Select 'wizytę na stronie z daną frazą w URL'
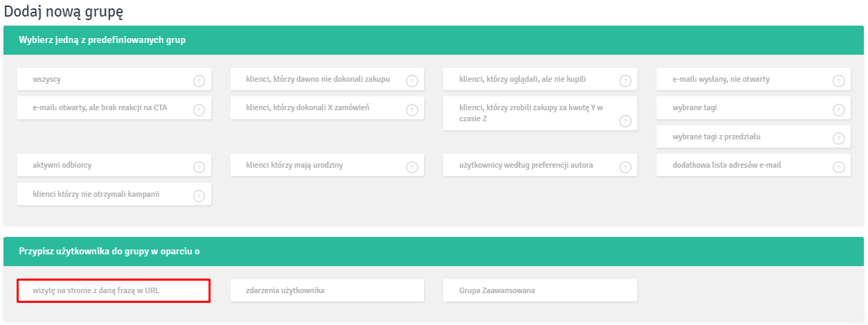Viewport: 868px width, 325px height. 114,291
